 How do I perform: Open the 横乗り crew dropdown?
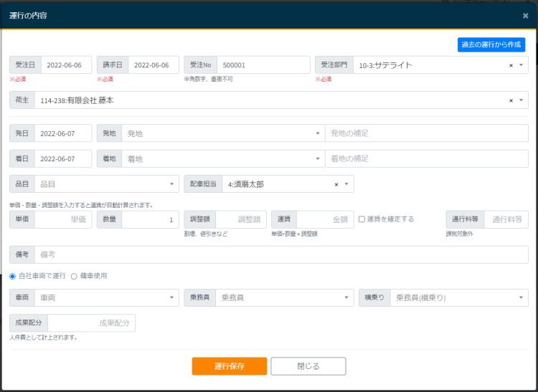click(x=521, y=297)
